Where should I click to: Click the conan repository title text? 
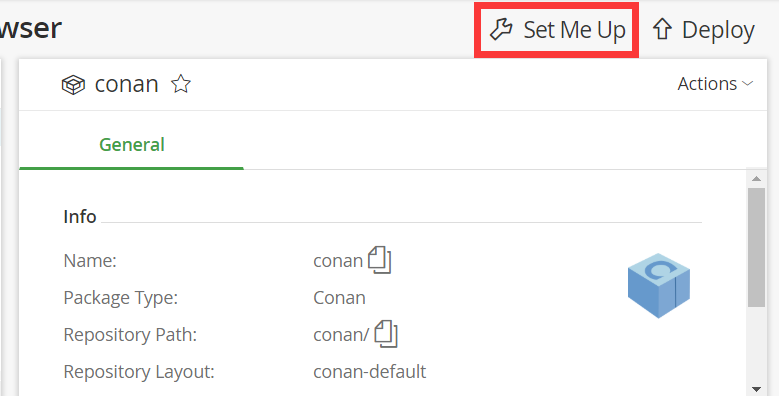click(126, 84)
